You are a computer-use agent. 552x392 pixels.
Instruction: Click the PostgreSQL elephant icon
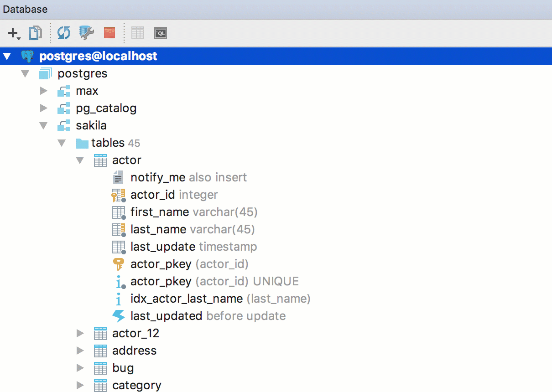[x=27, y=56]
